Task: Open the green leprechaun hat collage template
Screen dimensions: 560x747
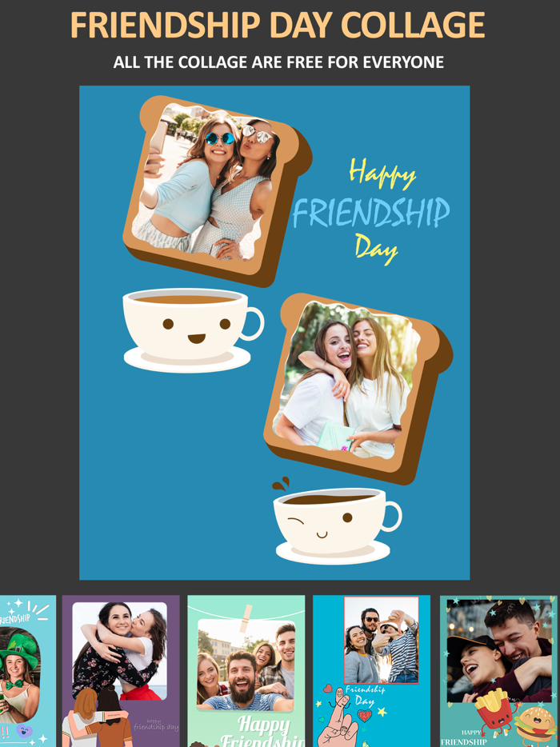Action: 28,671
